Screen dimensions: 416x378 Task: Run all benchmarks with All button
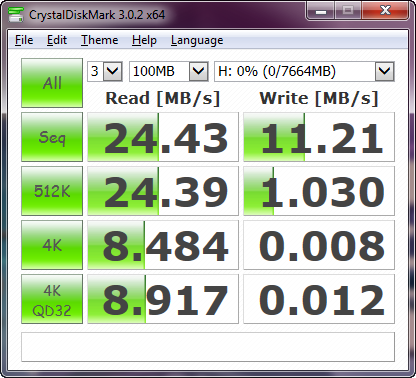coord(52,83)
